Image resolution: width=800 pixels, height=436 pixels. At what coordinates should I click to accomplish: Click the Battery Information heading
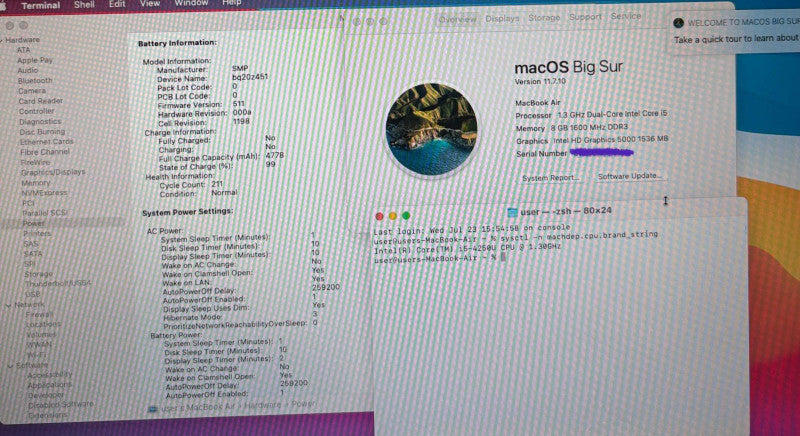[178, 43]
